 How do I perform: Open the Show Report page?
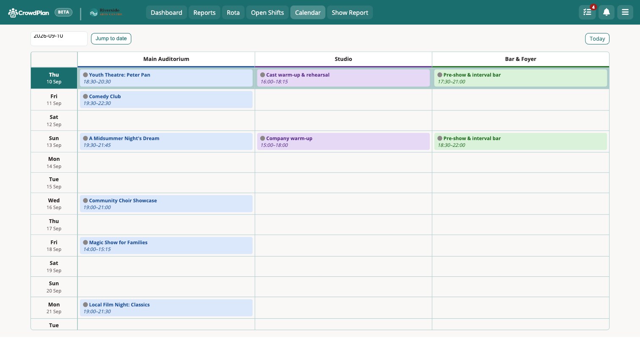350,13
